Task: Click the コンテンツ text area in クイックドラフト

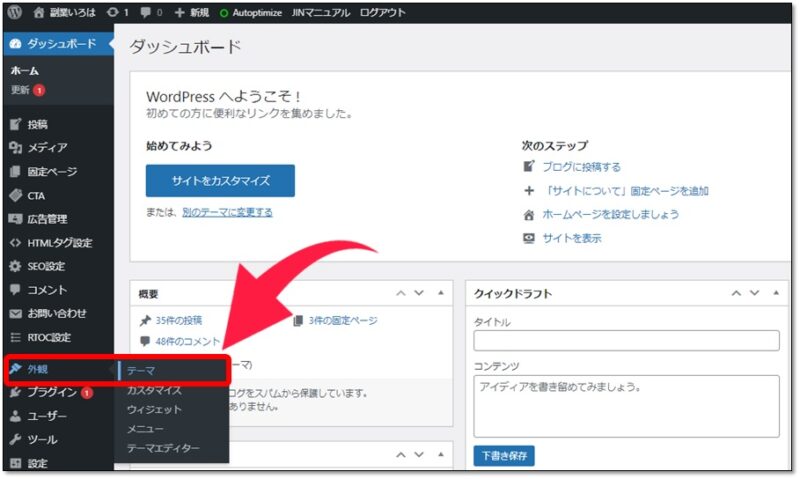Action: (x=627, y=407)
